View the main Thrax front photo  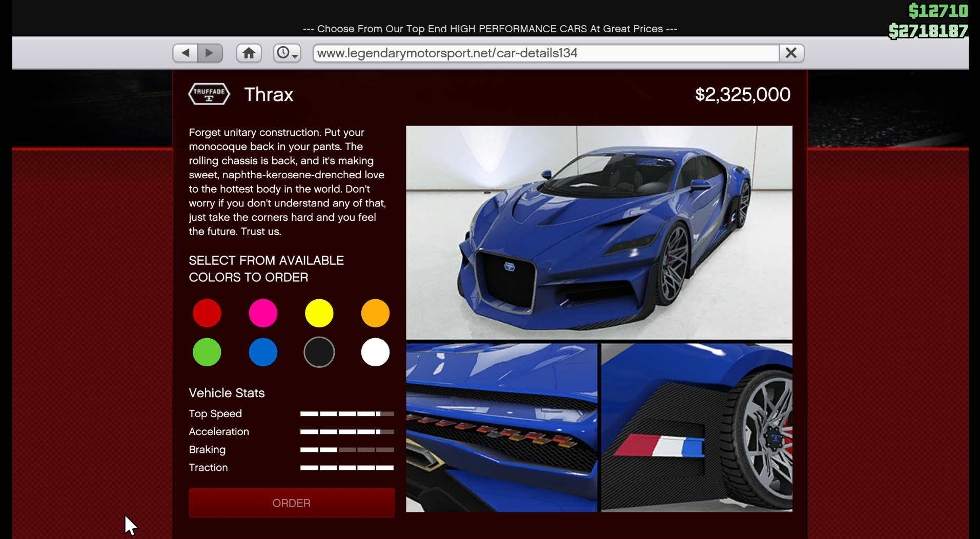click(x=599, y=233)
